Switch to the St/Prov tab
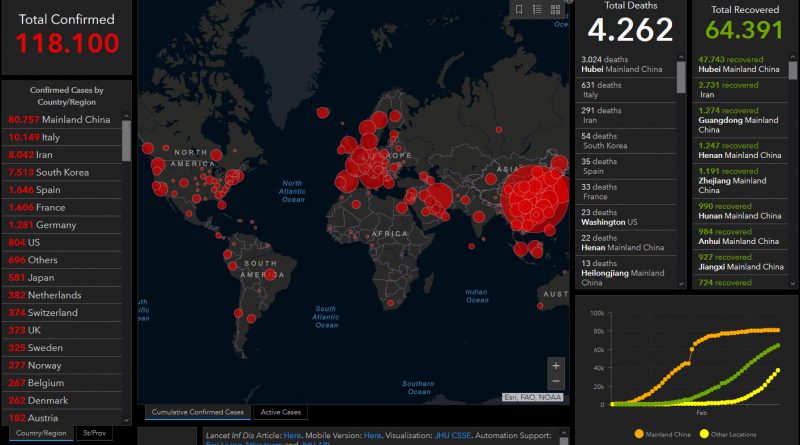This screenshot has height=445, width=800. click(x=96, y=433)
